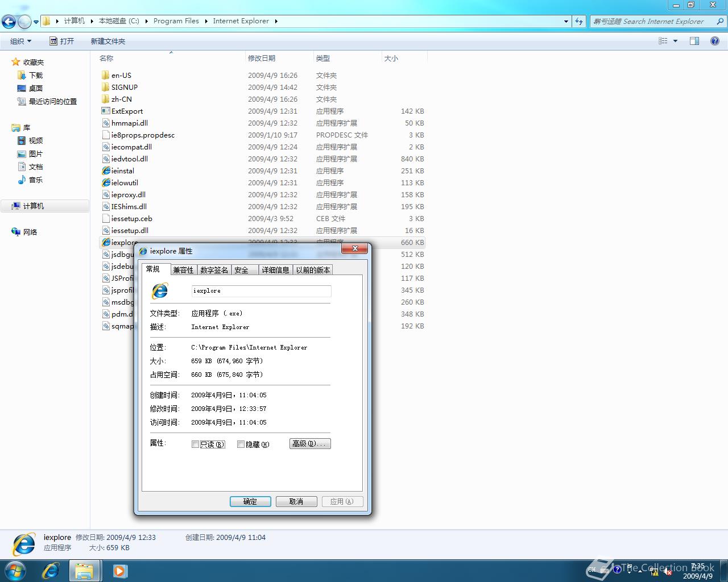Select 网络 in the navigation pane
This screenshot has width=728, height=582.
point(30,232)
